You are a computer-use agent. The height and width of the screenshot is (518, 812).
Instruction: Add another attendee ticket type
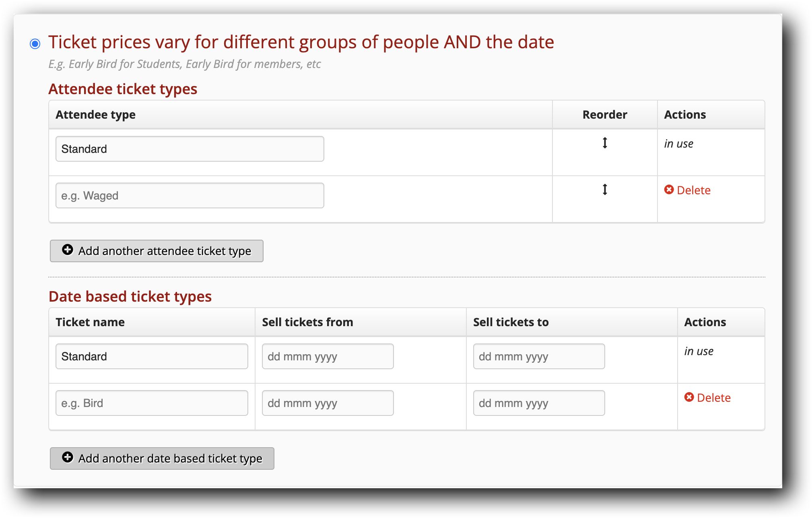click(x=156, y=251)
